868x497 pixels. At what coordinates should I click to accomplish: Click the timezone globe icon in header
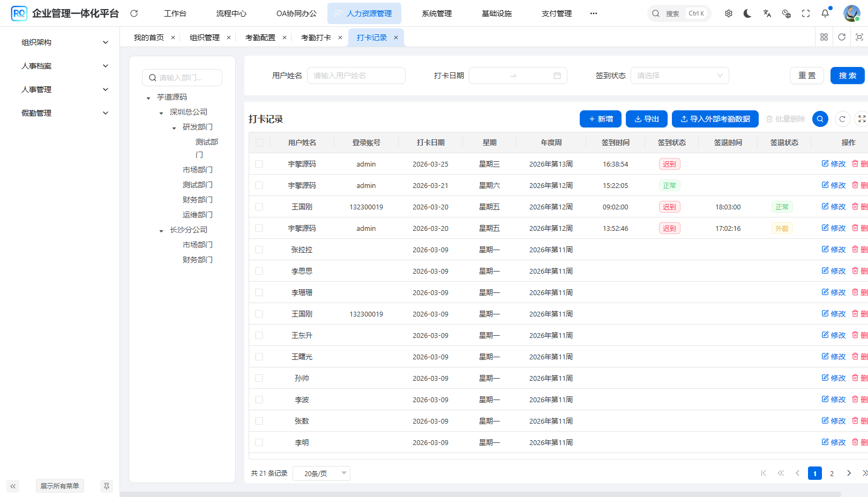pos(786,13)
